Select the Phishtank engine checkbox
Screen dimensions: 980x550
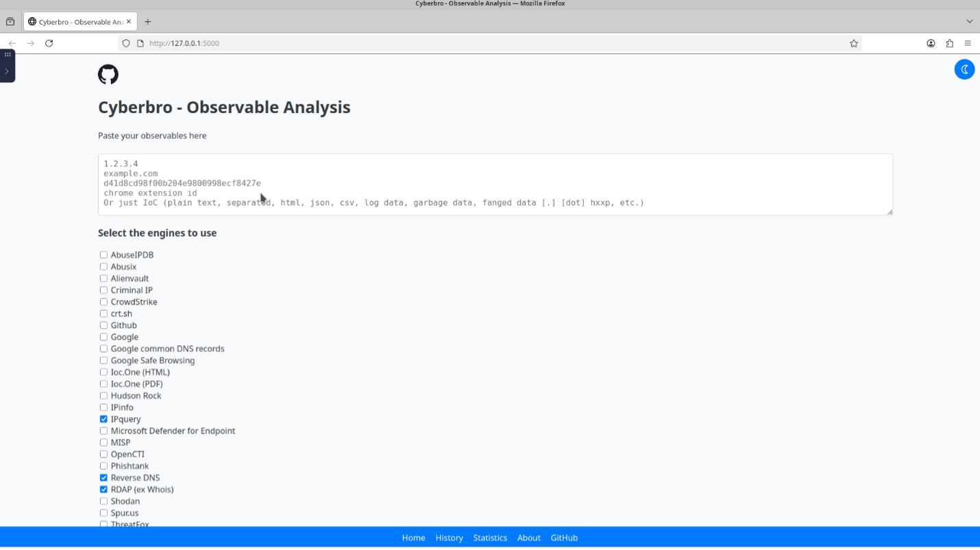[x=103, y=466]
